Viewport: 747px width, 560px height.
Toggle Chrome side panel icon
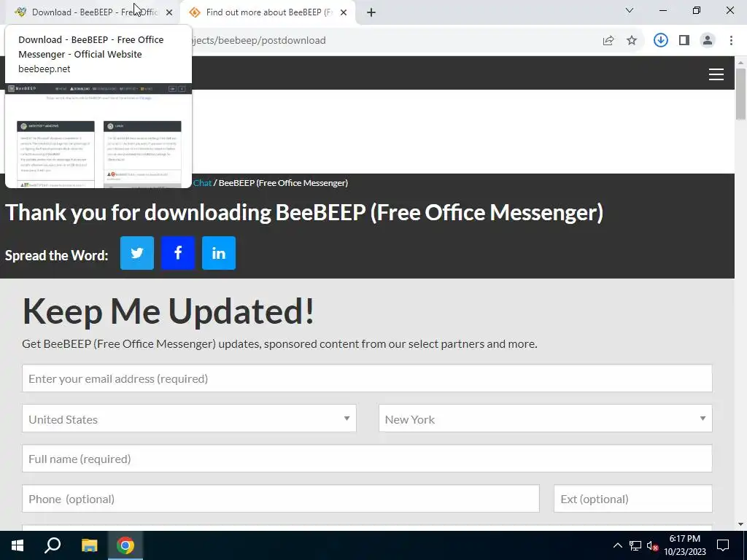(684, 41)
